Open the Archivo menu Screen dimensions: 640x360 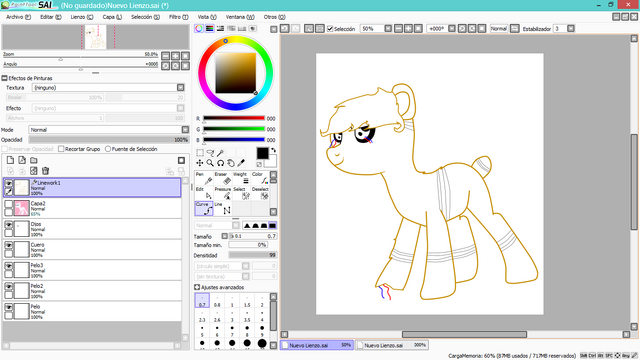[18, 17]
